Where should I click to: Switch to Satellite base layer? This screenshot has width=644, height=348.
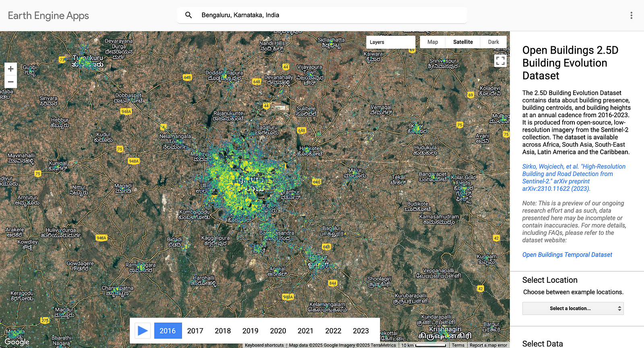463,42
